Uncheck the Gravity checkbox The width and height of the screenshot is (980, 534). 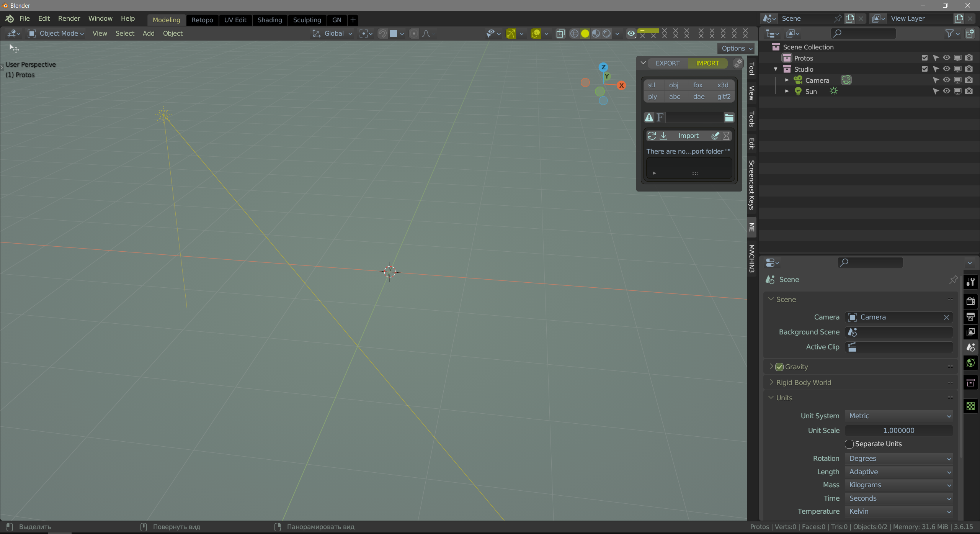(779, 367)
